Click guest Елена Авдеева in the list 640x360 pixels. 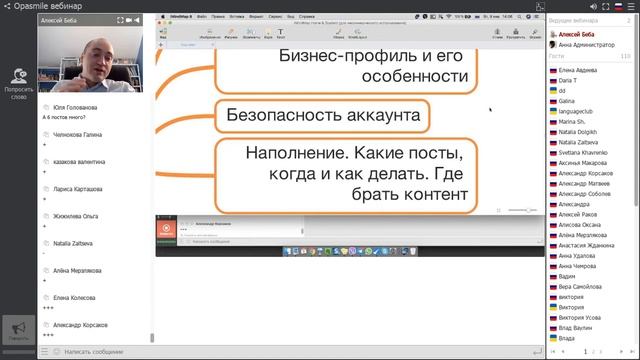pyautogui.click(x=578, y=70)
